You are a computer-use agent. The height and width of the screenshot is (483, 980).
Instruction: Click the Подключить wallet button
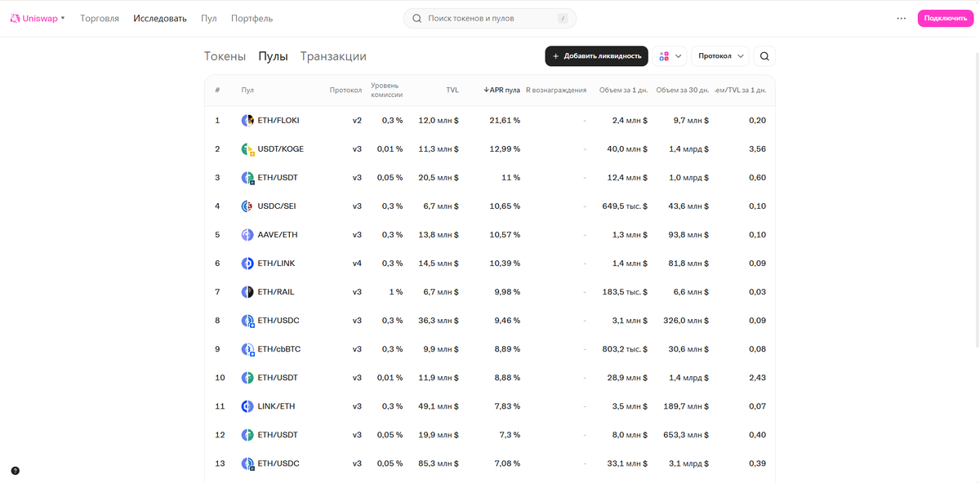[946, 18]
